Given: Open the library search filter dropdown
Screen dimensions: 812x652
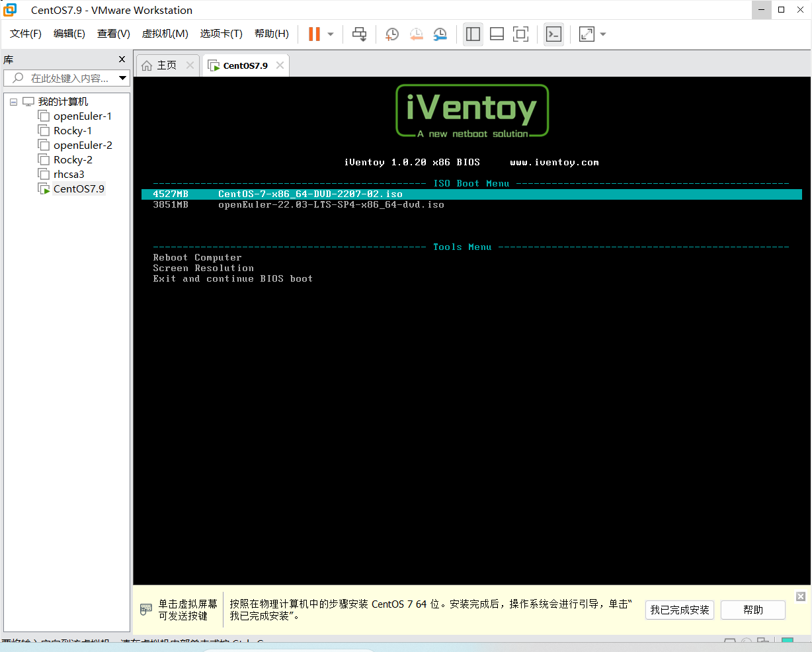Looking at the screenshot, I should 122,78.
